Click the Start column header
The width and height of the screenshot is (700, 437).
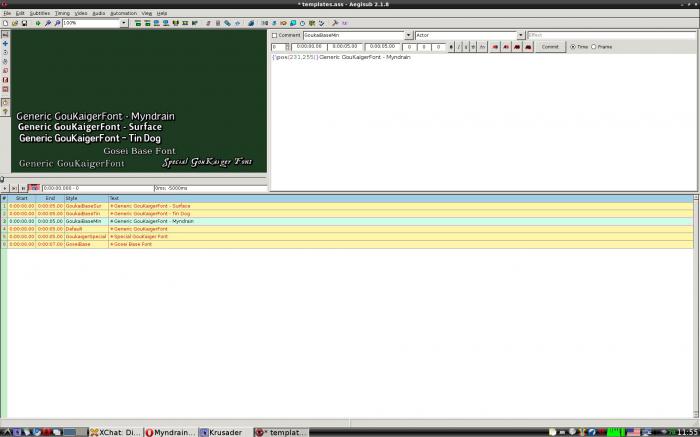tap(21, 198)
